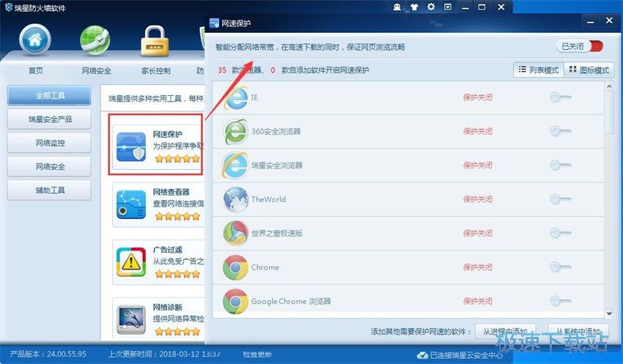Toggle protection switch for 世界之窗极速版
This screenshot has height=364, width=623.
[x=561, y=233]
